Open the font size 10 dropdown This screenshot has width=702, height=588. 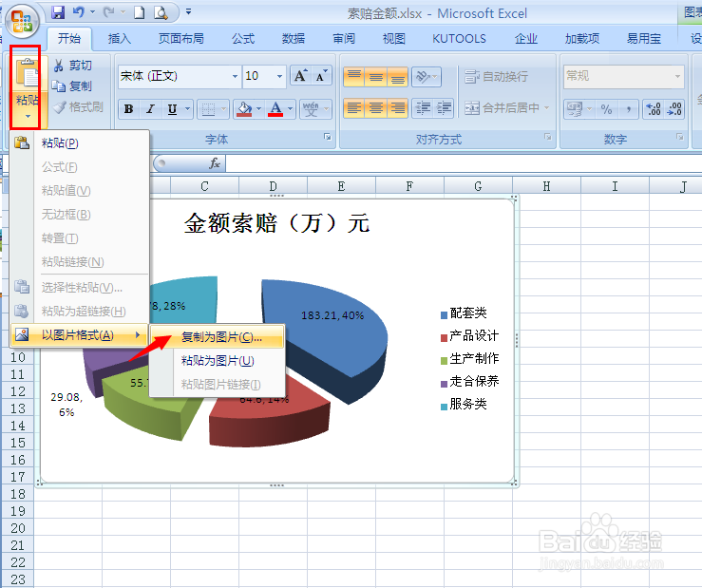(279, 76)
